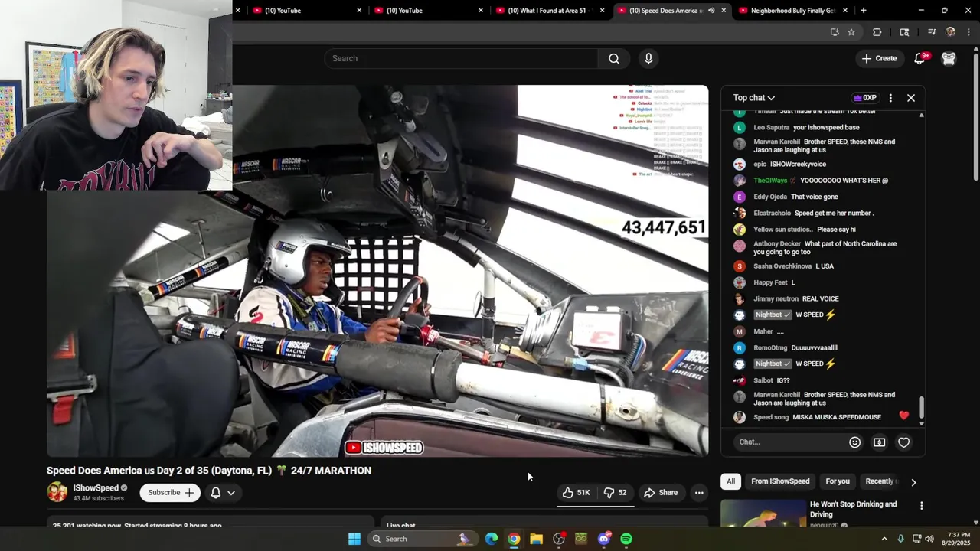Screen dimensions: 980x551
Task: Open File Explorer from taskbar
Action: click(x=536, y=539)
